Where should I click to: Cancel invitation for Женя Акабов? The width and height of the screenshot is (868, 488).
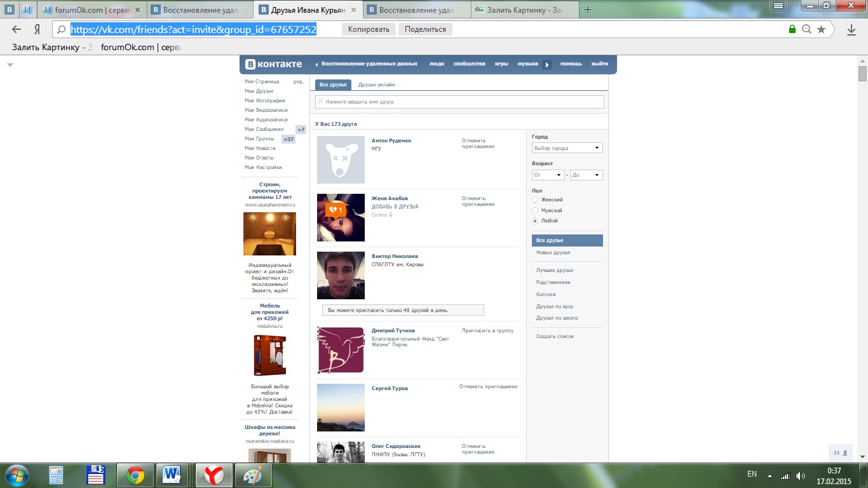(478, 201)
